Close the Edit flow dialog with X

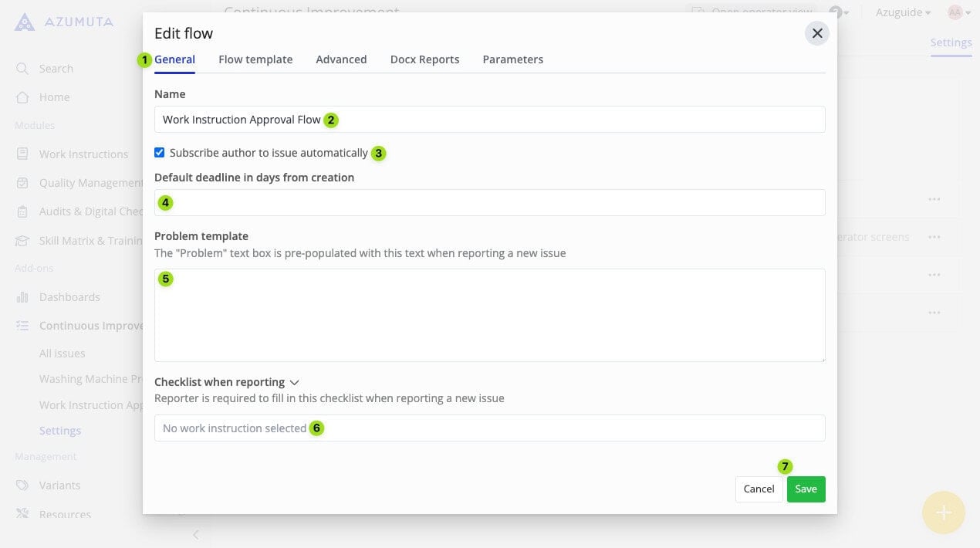(816, 33)
